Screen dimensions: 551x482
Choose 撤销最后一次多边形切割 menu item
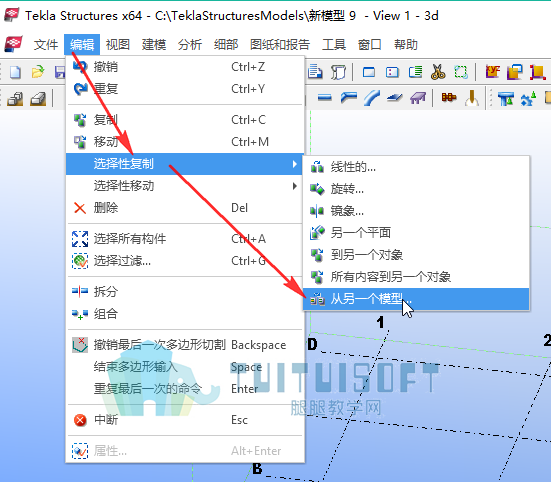click(185, 345)
